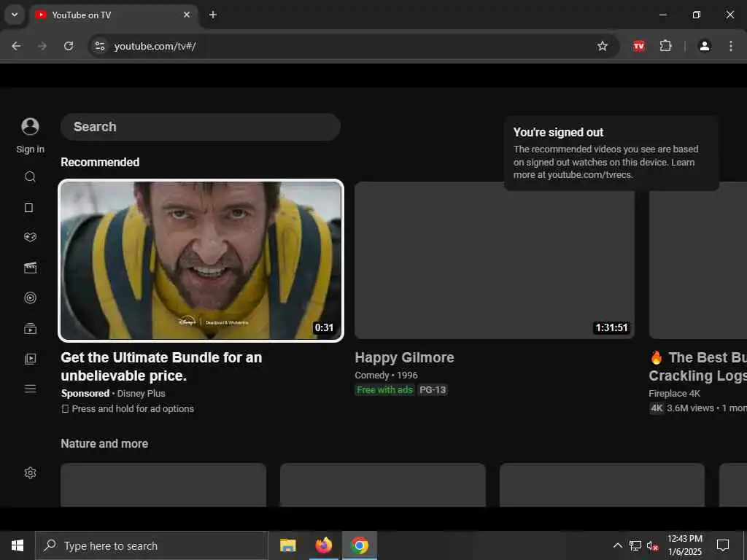The image size is (747, 560).
Task: Open the Chrome profile icon
Action: pyautogui.click(x=705, y=46)
